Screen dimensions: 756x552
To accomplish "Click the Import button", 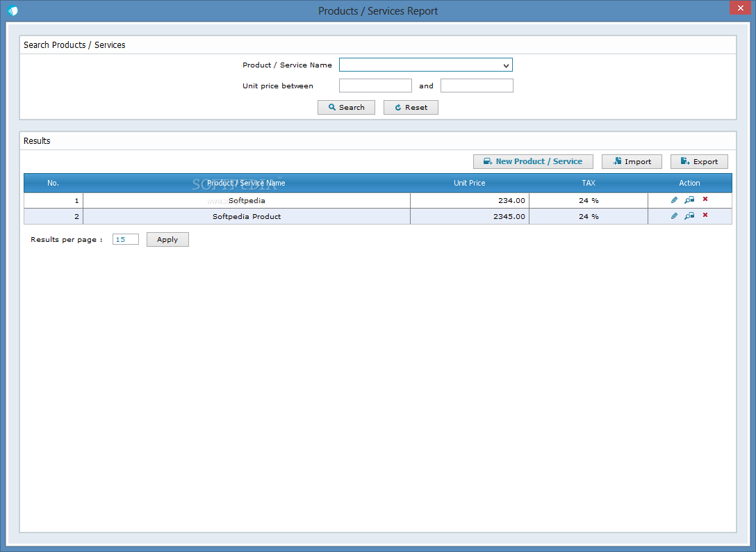I will [x=632, y=161].
